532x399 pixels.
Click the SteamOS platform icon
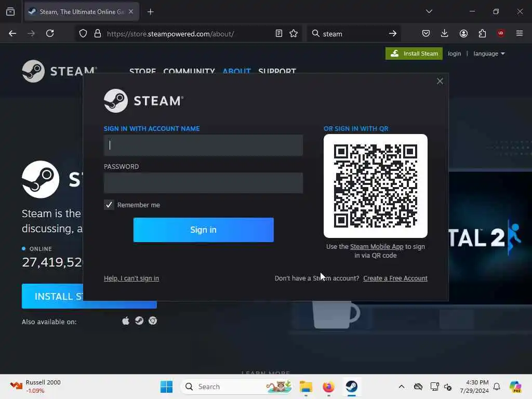point(139,321)
